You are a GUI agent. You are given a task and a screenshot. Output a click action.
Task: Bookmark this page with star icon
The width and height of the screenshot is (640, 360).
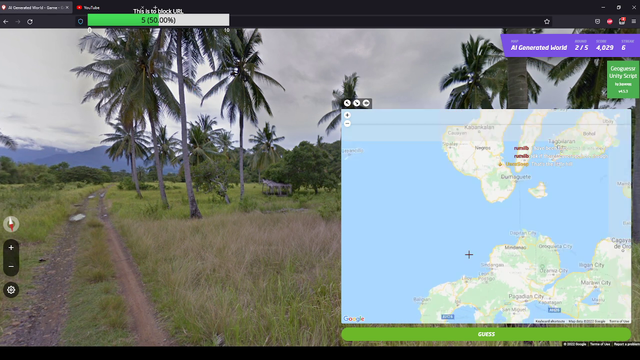[x=547, y=22]
